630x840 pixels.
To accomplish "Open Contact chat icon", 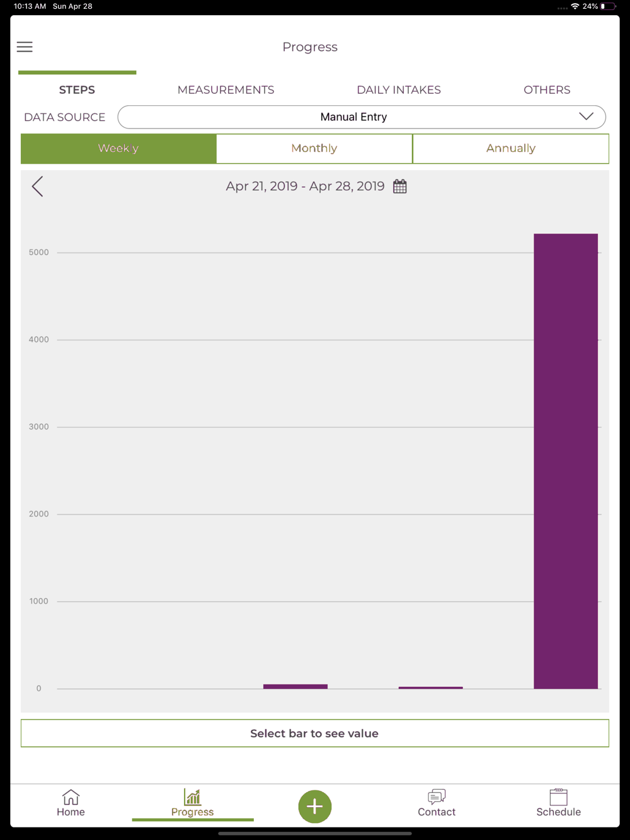I will pos(437,803).
